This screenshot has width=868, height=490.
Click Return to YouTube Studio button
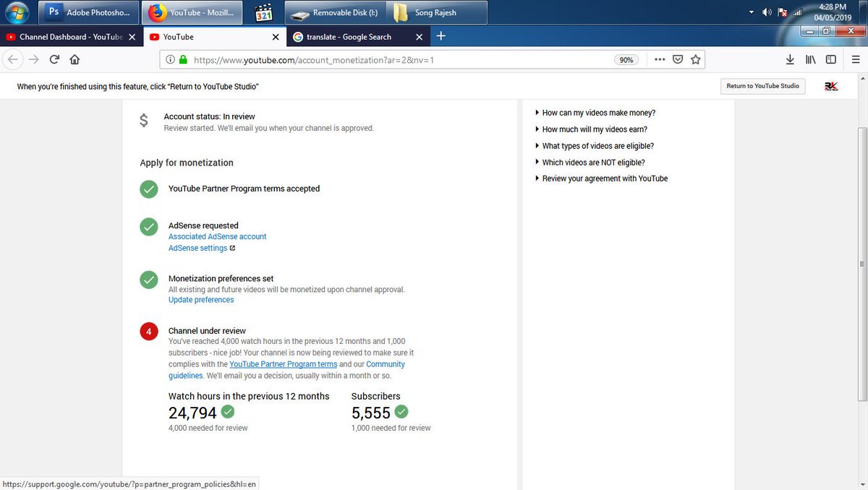click(x=763, y=86)
